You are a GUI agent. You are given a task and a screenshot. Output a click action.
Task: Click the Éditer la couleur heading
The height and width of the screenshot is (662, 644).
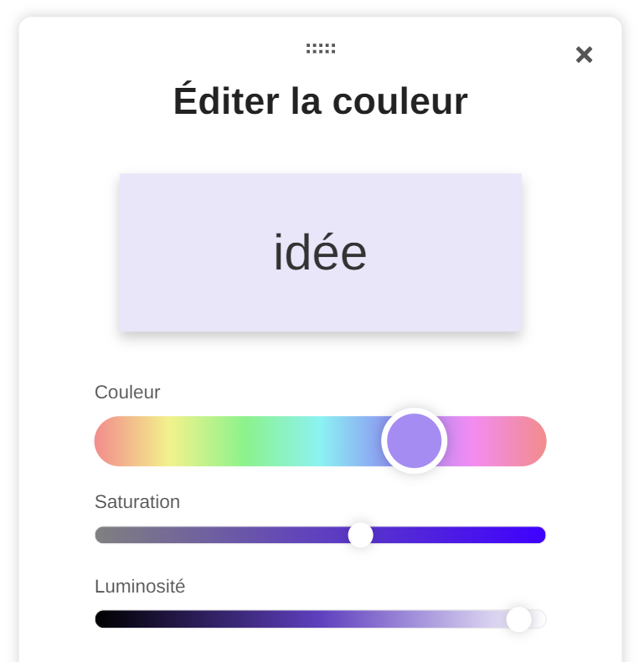pos(320,101)
